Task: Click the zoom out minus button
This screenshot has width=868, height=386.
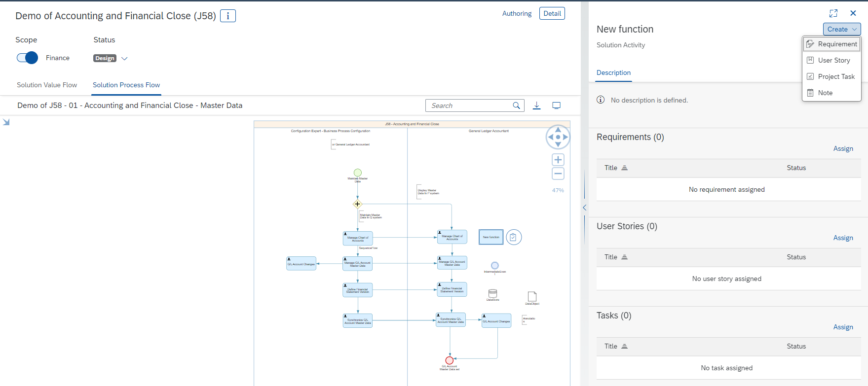Action: pyautogui.click(x=558, y=174)
